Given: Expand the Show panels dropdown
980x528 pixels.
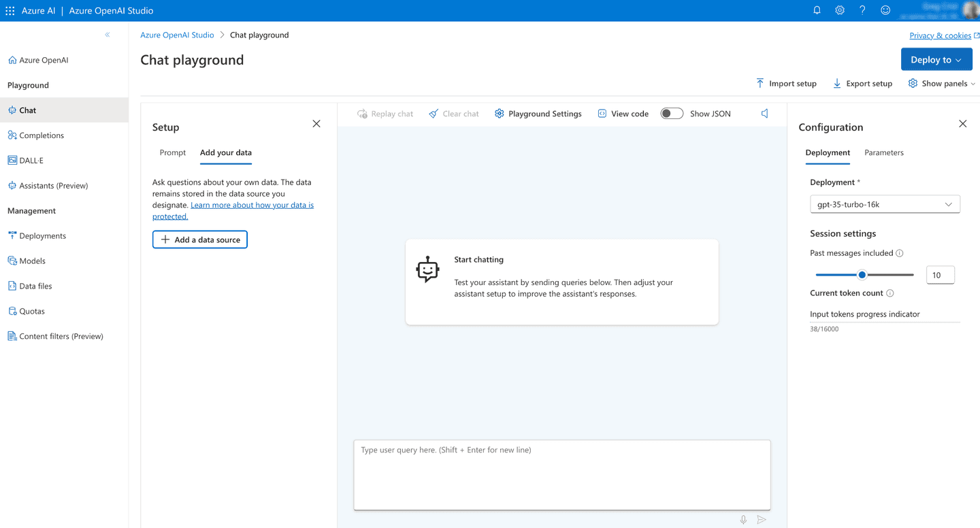Looking at the screenshot, I should (x=942, y=83).
